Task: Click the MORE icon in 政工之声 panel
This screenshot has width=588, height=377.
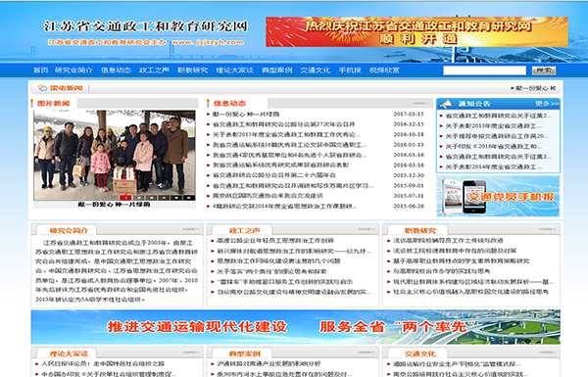Action: pyautogui.click(x=367, y=229)
